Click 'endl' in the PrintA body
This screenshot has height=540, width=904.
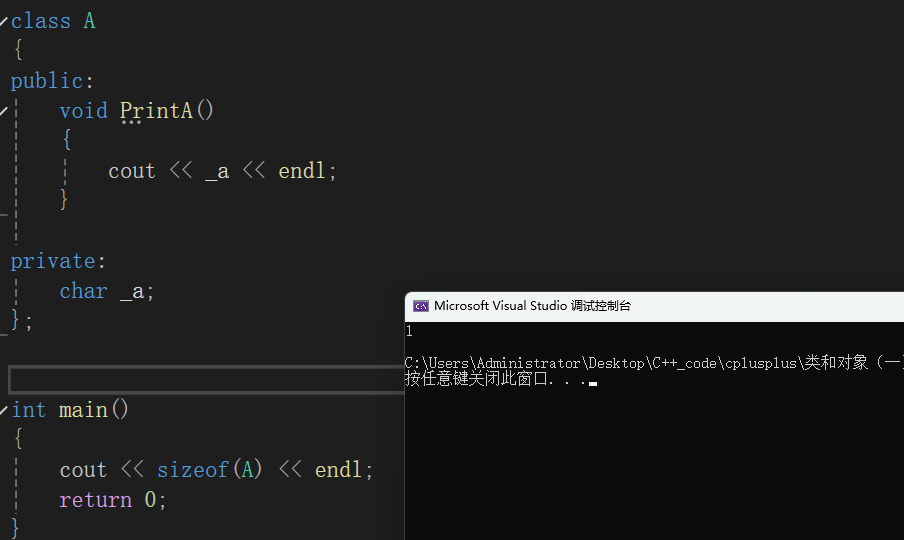click(302, 171)
